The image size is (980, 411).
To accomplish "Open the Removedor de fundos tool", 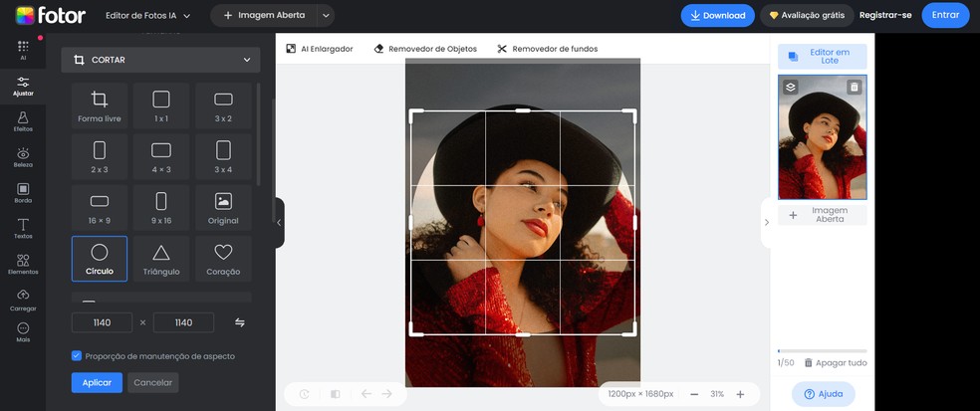I will (x=547, y=49).
